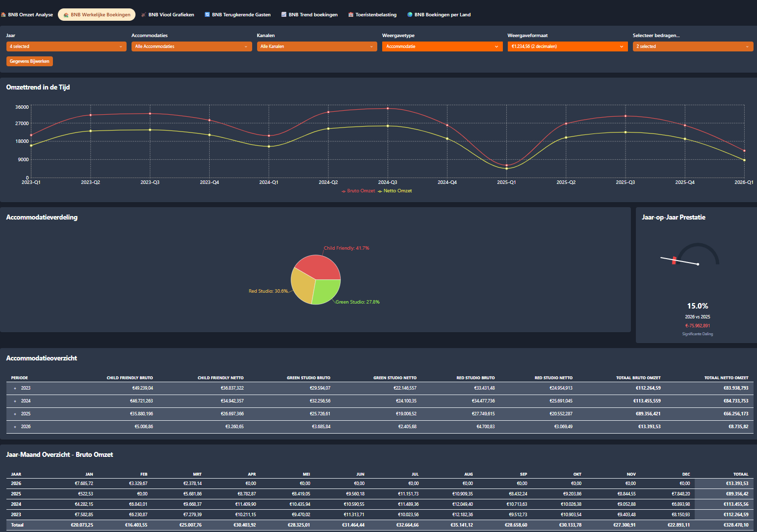Viewport: 757px width, 532px height.
Task: Click the Significante Daling link text
Action: (697, 334)
